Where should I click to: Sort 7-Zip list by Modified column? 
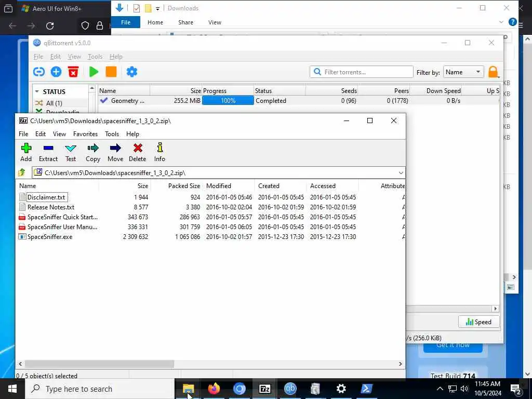229,186
